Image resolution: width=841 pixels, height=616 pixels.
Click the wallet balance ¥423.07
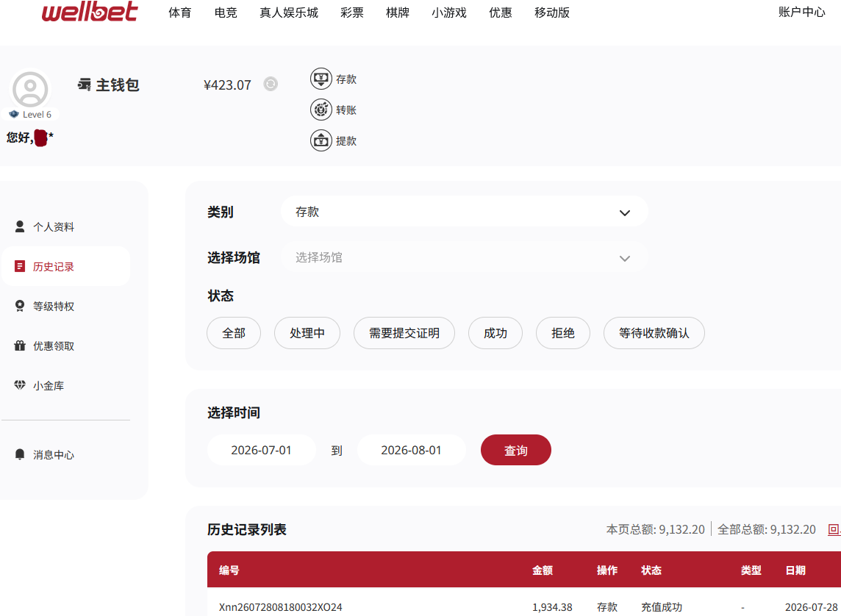(227, 85)
